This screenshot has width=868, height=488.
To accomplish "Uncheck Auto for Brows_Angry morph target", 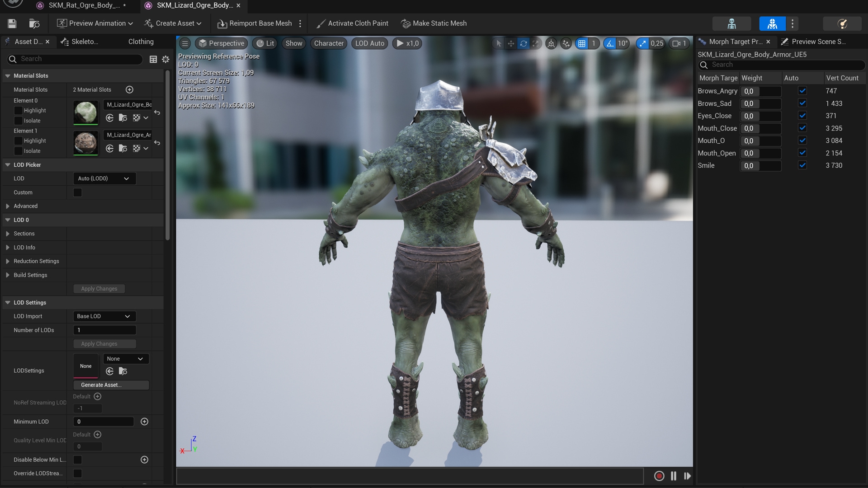I will point(802,91).
